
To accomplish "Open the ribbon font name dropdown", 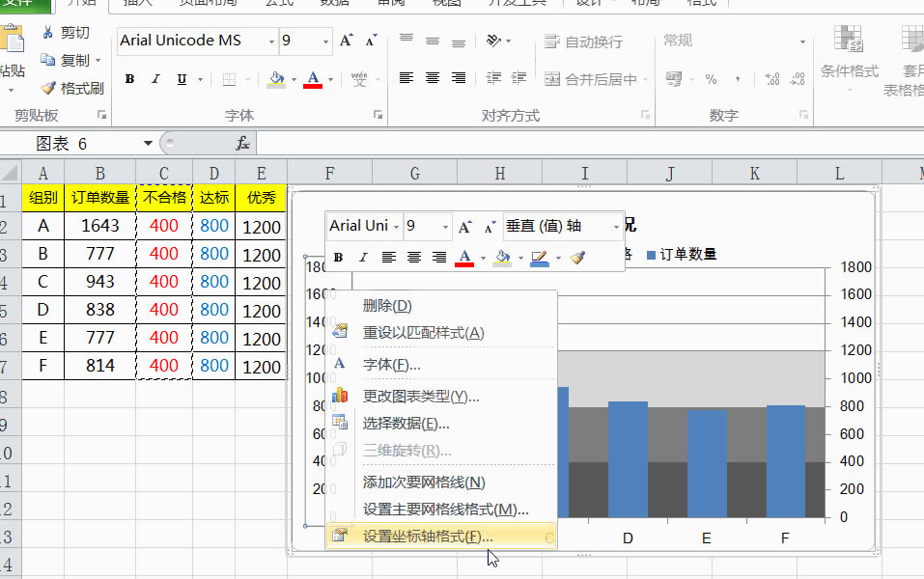I will point(269,41).
